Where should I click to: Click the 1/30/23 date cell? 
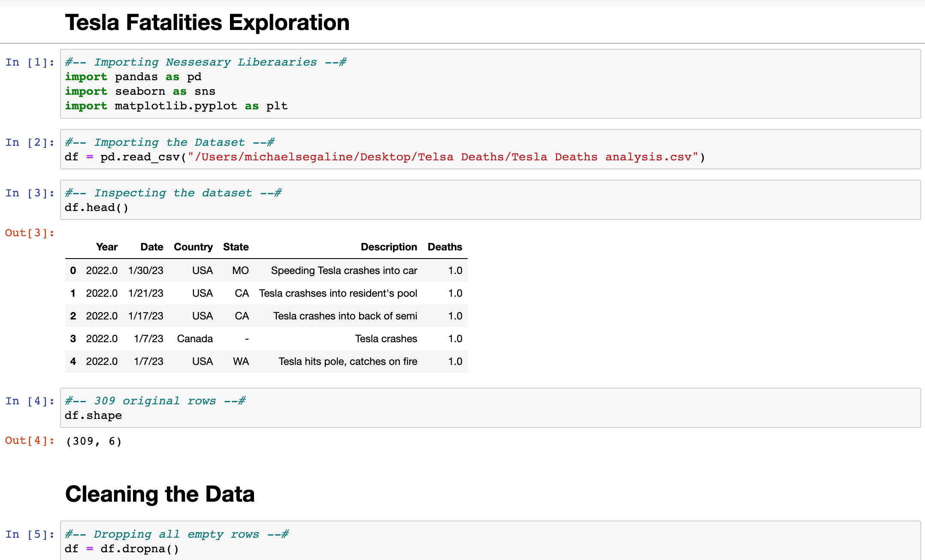(145, 271)
